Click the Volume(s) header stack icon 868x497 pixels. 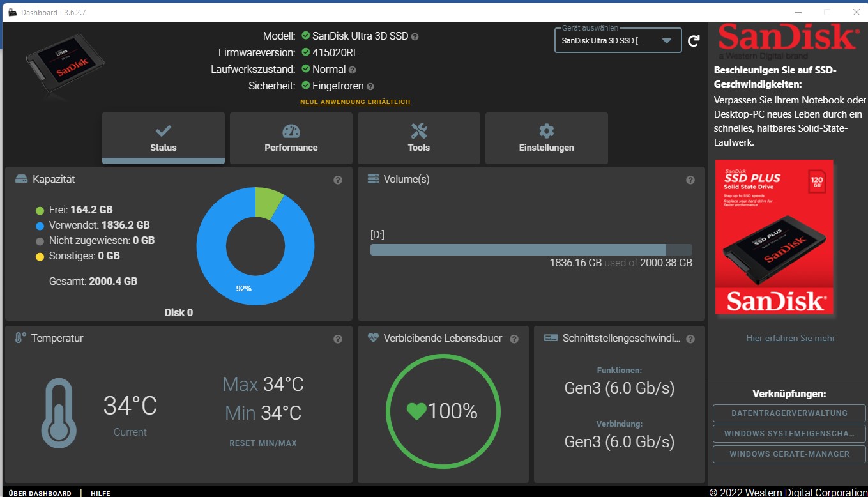coord(374,180)
